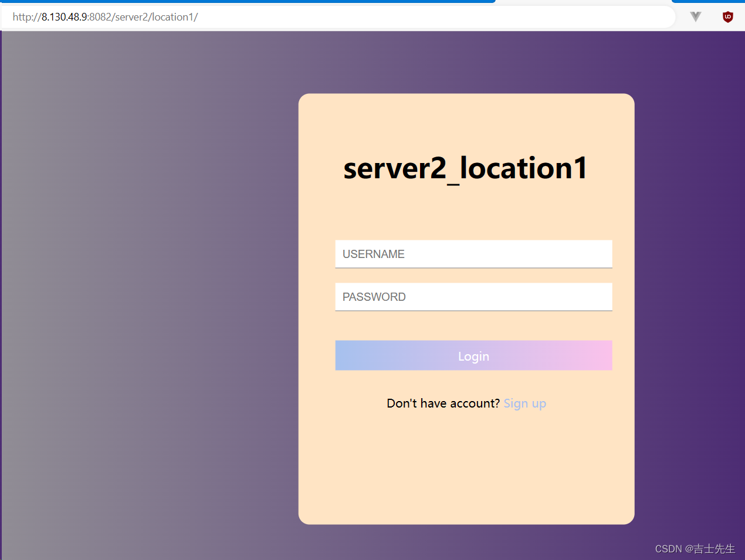Screen dimensions: 745x560
Task: Click the server2_location1 heading
Action: coord(465,168)
